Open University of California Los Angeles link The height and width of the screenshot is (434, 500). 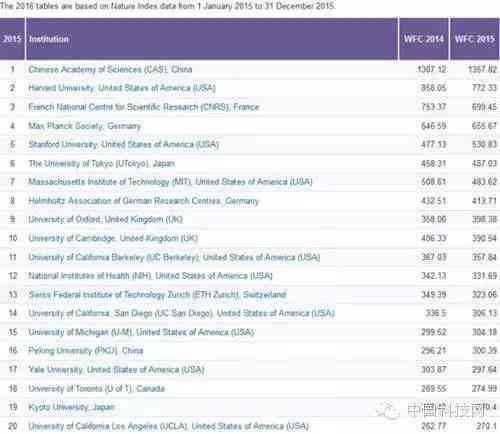coord(168,426)
